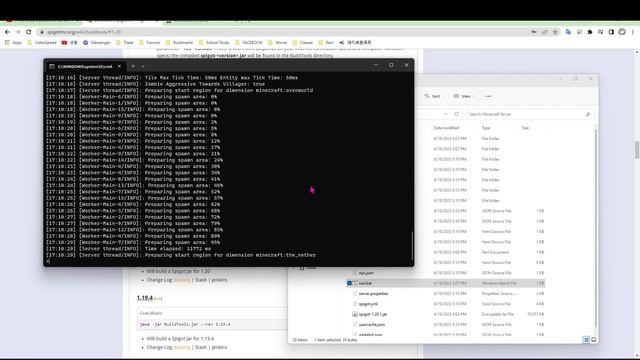Viewport: 640px width, 360px height.
Task: Expand the File Explorer address history dropdown
Action: click(445, 114)
